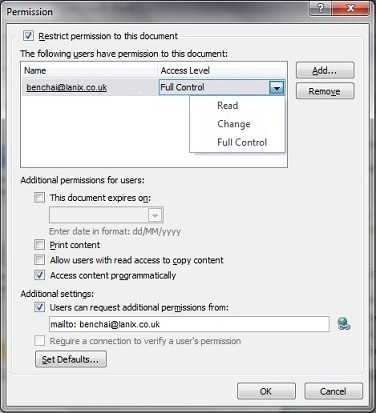Allow users with read access to copy content
This screenshot has width=376, height=413.
click(39, 260)
